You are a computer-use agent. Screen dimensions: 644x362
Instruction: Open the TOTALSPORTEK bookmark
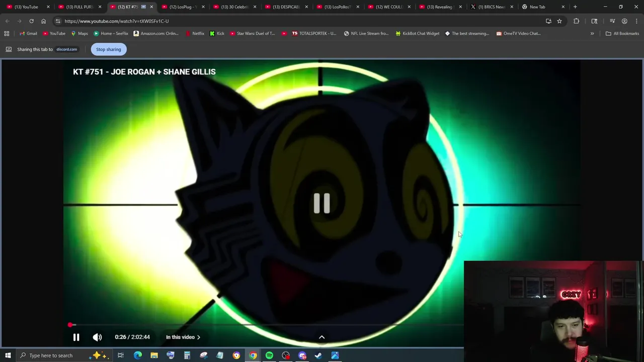point(314,34)
